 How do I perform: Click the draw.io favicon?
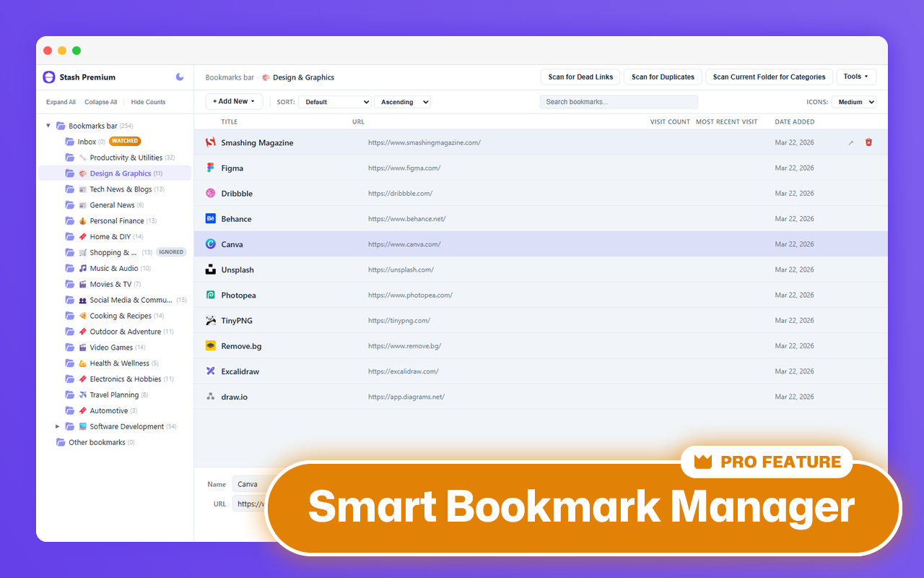[x=211, y=397]
